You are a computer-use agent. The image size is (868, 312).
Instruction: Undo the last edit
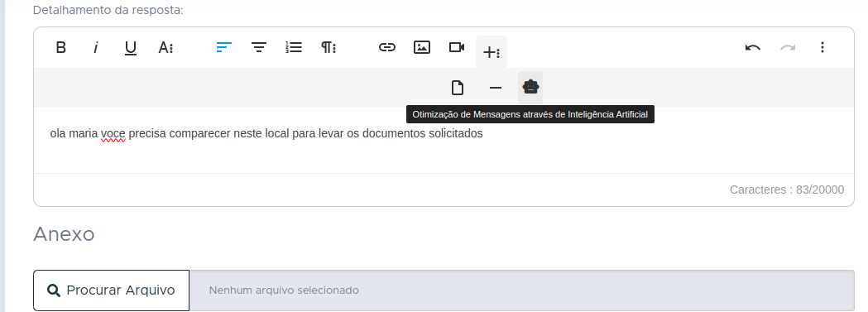pyautogui.click(x=752, y=47)
